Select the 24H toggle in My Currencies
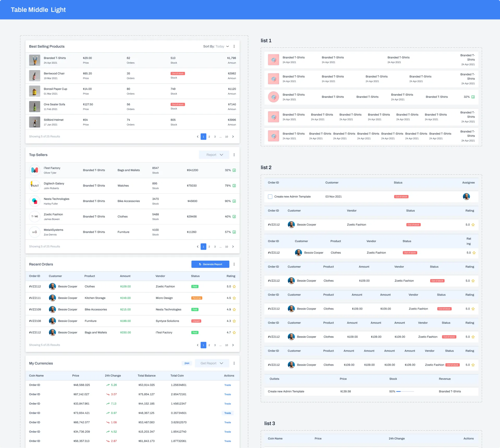Screen dimensions: 500x448 tap(187, 363)
